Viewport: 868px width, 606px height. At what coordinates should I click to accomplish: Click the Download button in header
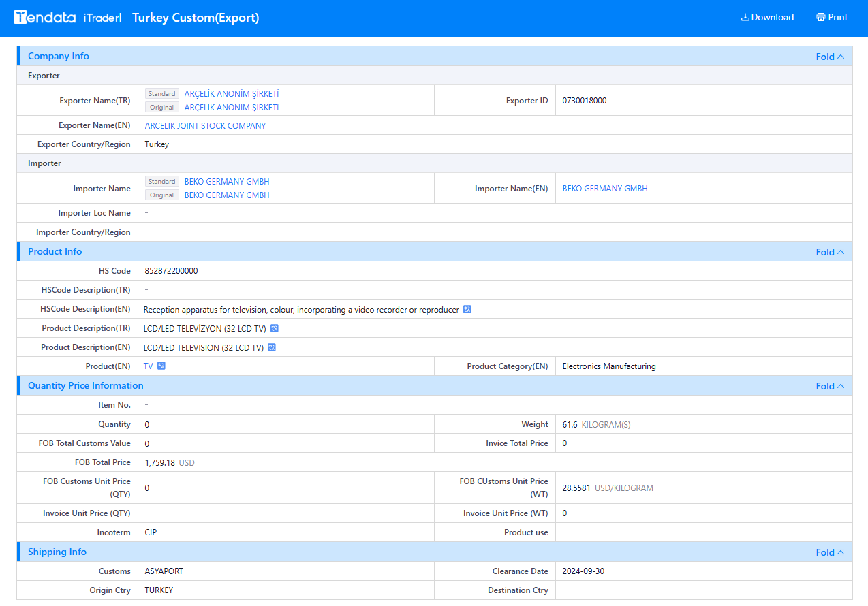767,18
